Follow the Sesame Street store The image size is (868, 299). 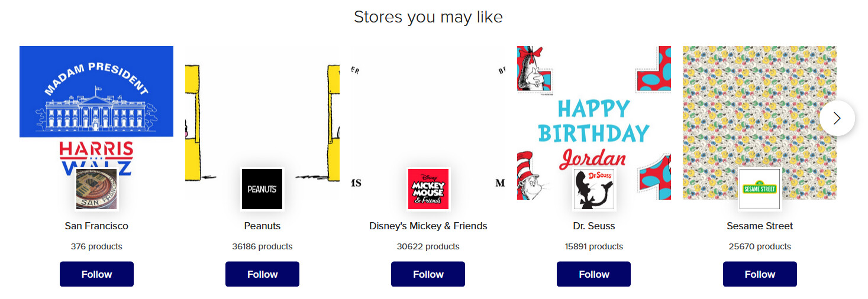760,274
